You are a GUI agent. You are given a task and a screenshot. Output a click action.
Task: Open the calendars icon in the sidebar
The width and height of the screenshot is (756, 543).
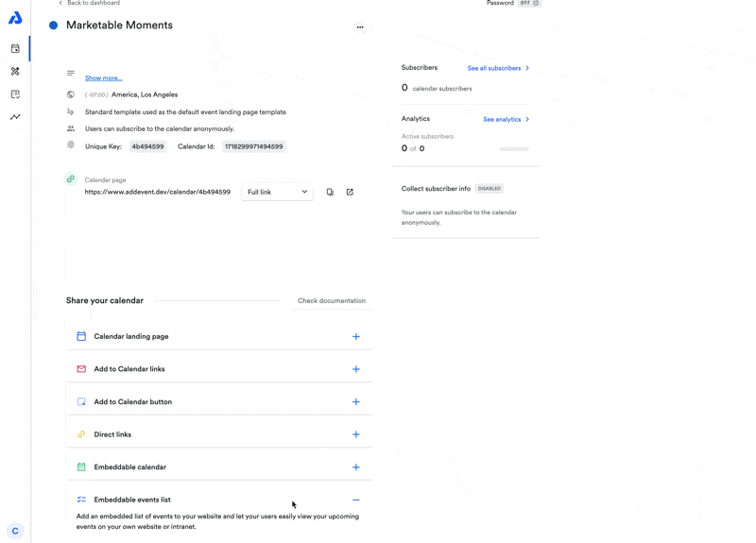(15, 49)
